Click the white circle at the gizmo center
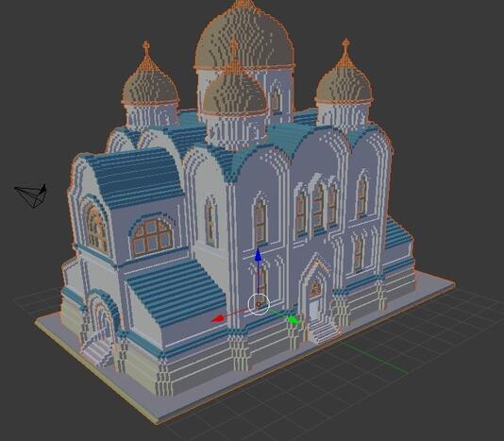The width and height of the screenshot is (504, 441). pyautogui.click(x=259, y=304)
